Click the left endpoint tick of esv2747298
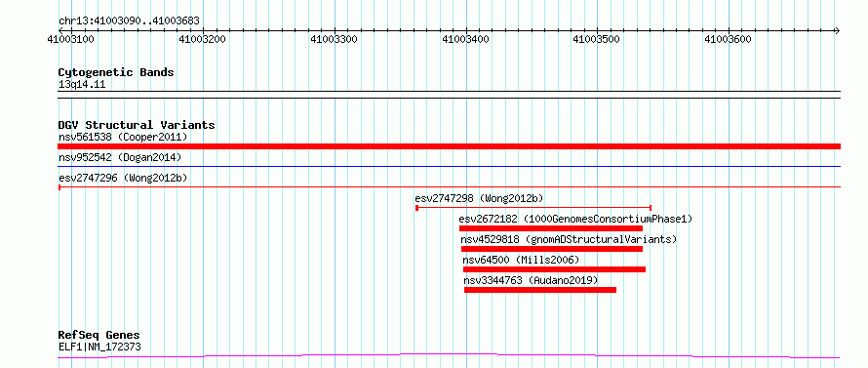Image resolution: width=868 pixels, height=368 pixels. [416, 208]
